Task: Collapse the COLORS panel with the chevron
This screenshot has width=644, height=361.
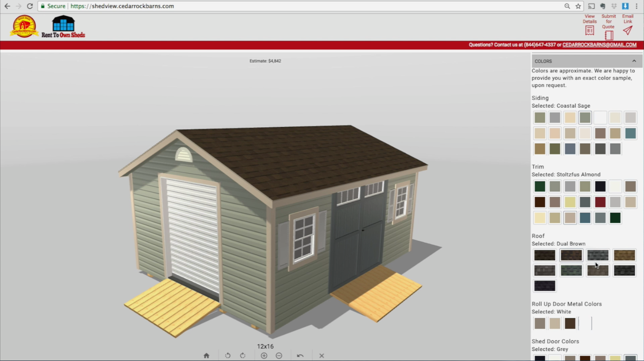Action: click(x=634, y=61)
